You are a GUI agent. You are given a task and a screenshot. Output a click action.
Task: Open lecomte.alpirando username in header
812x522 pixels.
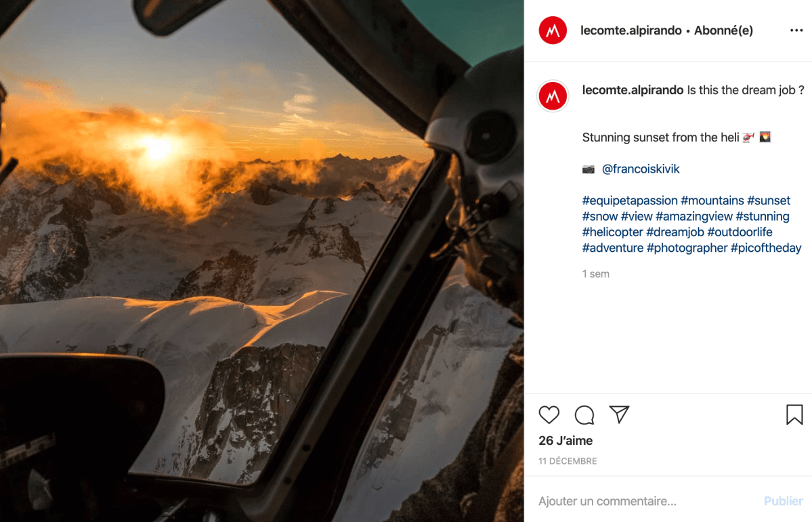click(631, 30)
